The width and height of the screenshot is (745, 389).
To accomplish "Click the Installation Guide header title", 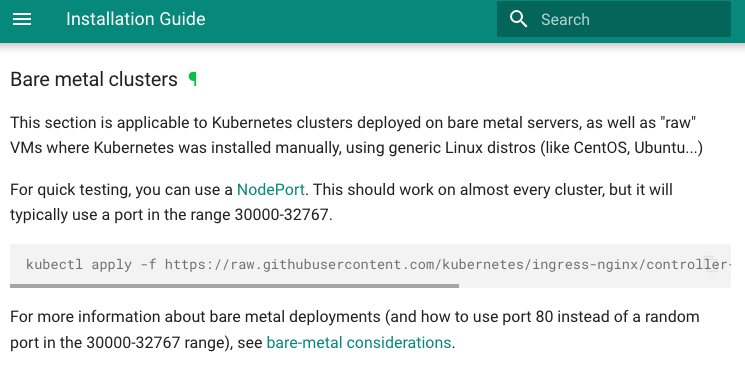I will [136, 19].
